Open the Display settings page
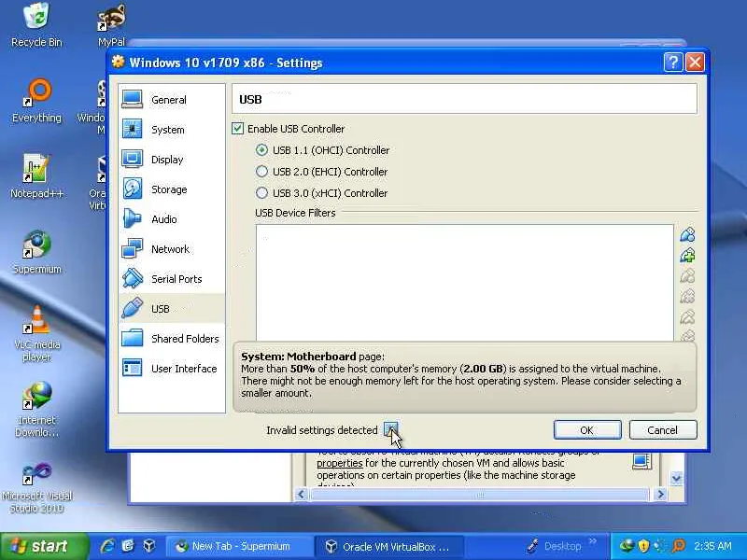This screenshot has width=747, height=560. [x=172, y=160]
